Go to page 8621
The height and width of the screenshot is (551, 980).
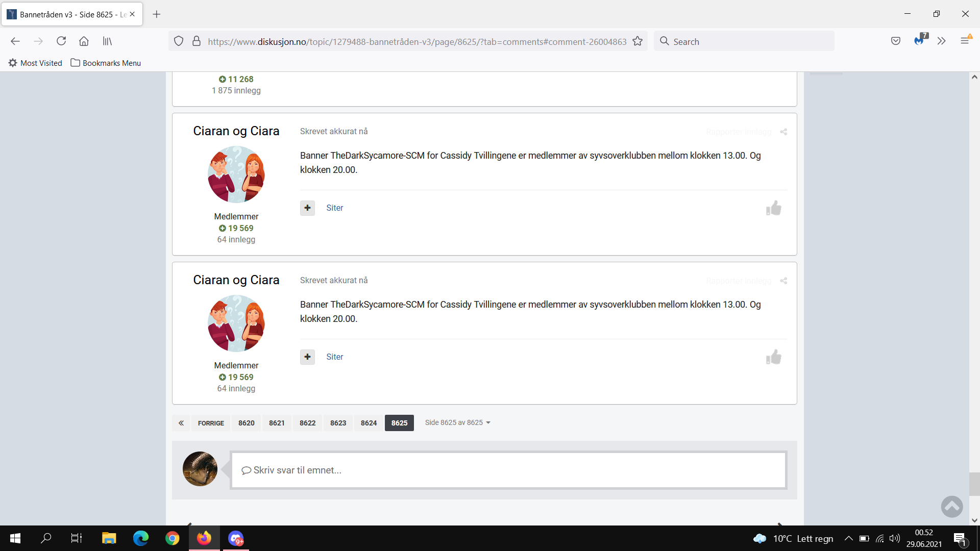pos(277,423)
